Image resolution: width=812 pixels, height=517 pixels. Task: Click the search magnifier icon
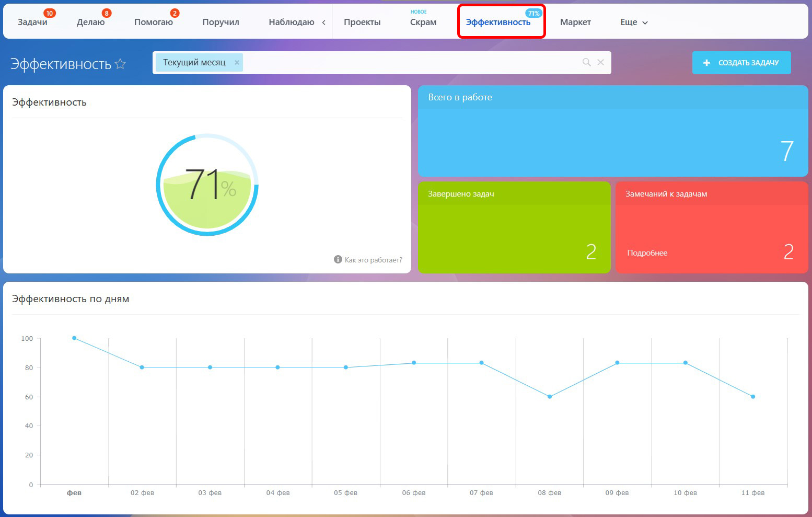pyautogui.click(x=587, y=62)
